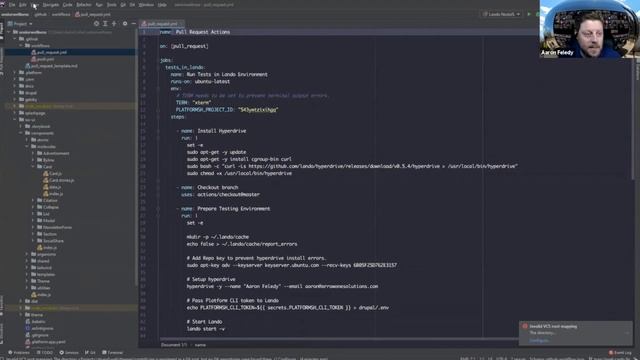This screenshot has height=360, width=640.
Task: Click the 'lando start -v' line
Action: 206,329
